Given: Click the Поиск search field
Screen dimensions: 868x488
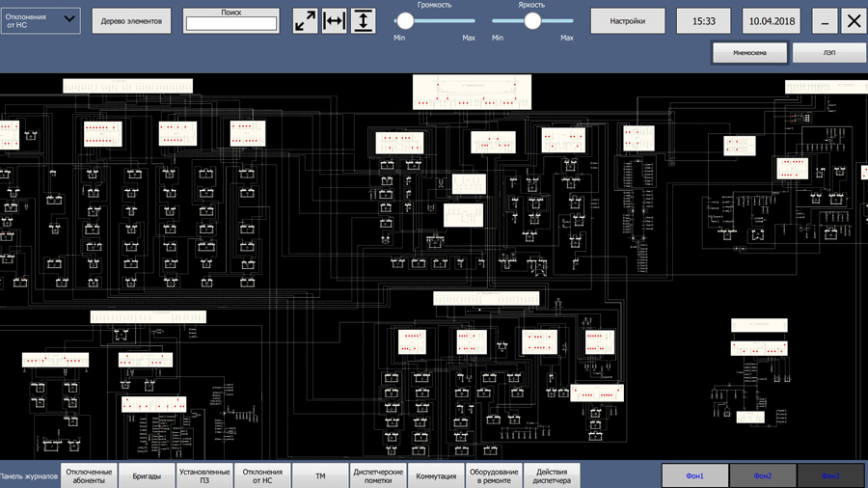Looking at the screenshot, I should pos(231,24).
